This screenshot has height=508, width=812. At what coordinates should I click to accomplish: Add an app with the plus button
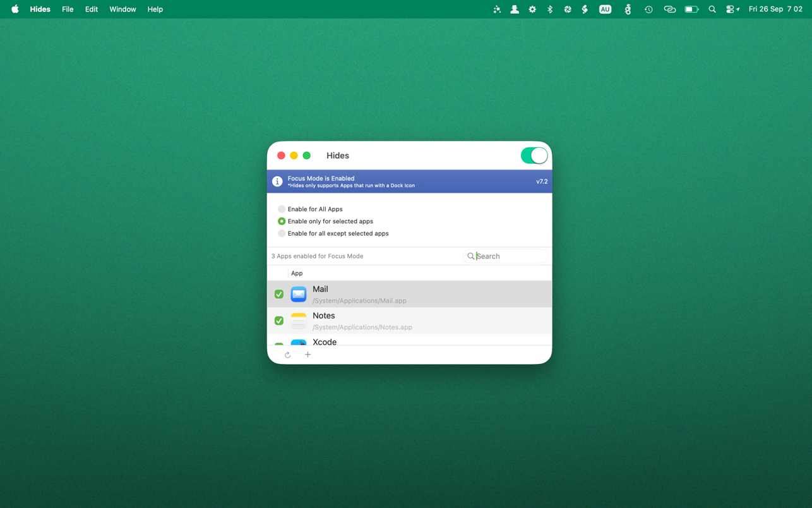click(307, 355)
